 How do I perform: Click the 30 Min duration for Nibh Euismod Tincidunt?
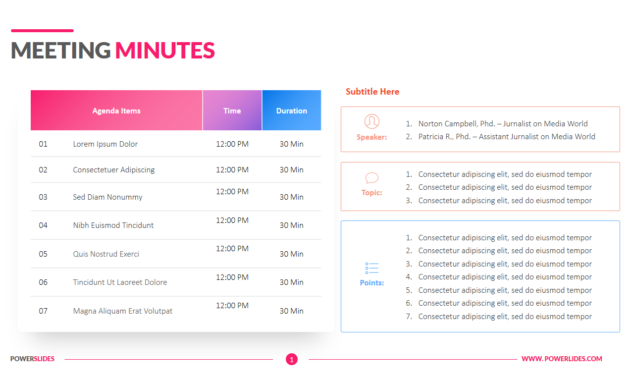tap(292, 225)
